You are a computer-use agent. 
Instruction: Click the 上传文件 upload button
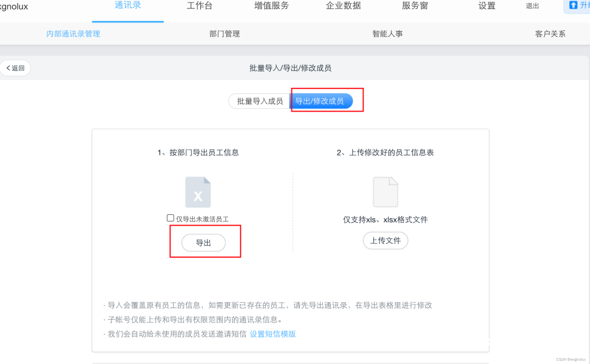coord(385,240)
